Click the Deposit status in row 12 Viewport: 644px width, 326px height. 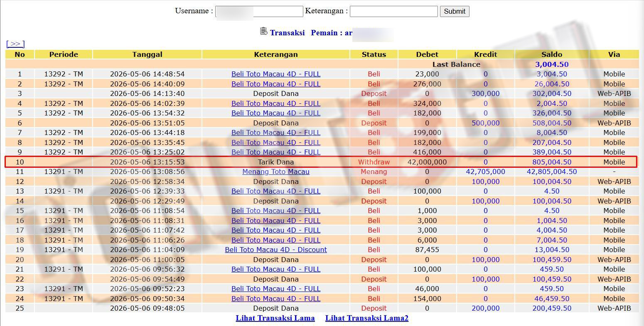tap(374, 181)
